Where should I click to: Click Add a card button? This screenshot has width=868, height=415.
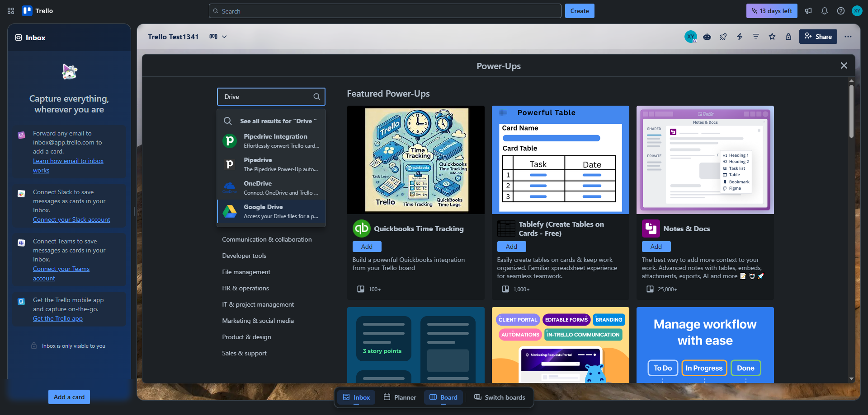coord(69,397)
